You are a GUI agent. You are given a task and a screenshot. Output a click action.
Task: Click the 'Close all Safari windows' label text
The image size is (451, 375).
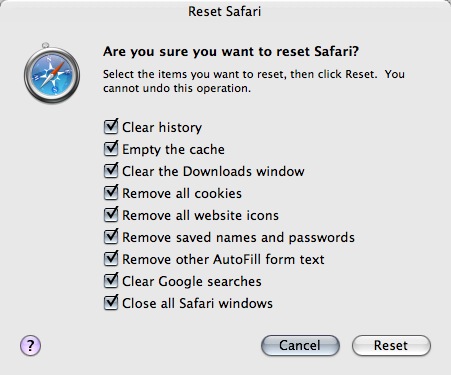pos(197,303)
